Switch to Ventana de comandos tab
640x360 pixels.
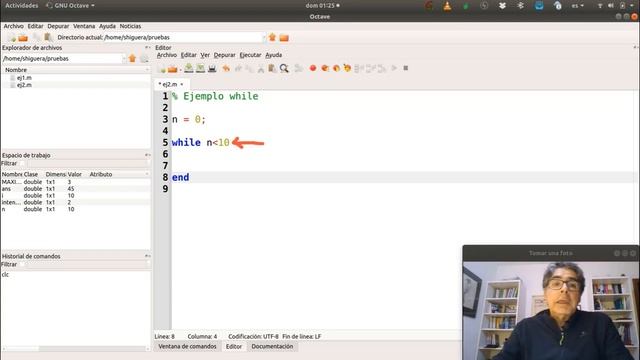pyautogui.click(x=187, y=347)
